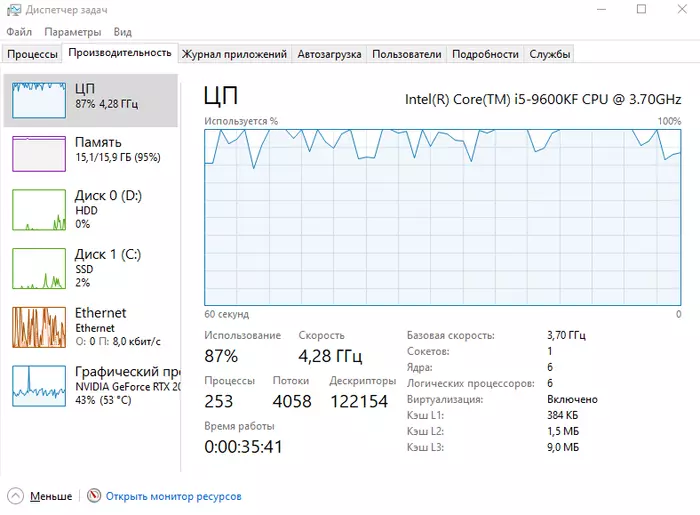Open the Файл menu
The width and height of the screenshot is (700, 515).
(x=19, y=32)
